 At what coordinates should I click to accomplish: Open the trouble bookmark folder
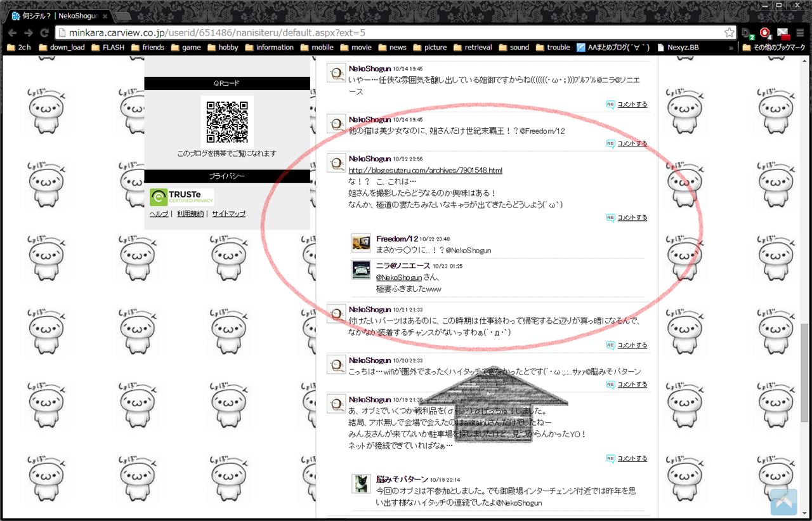pyautogui.click(x=553, y=47)
